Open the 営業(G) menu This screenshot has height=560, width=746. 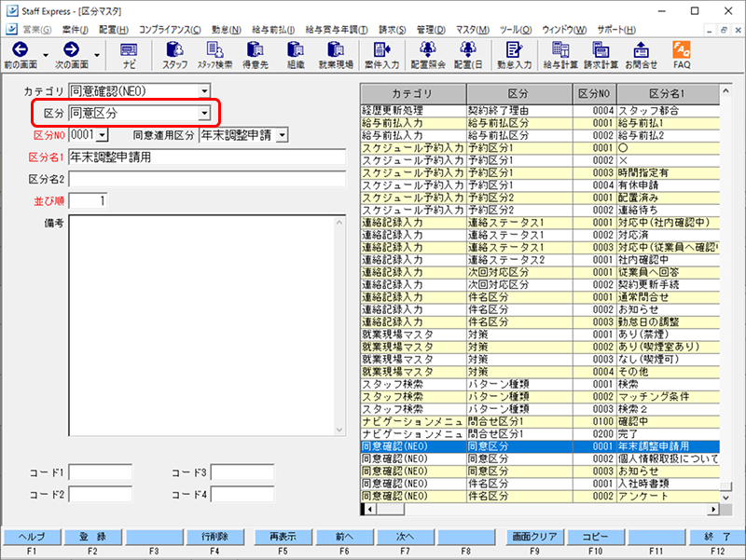click(36, 30)
